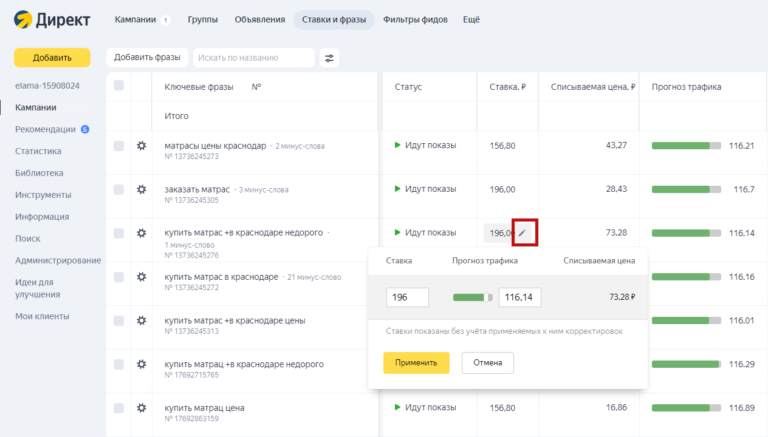
Task: Switch to the Объявления tab
Action: (x=260, y=20)
